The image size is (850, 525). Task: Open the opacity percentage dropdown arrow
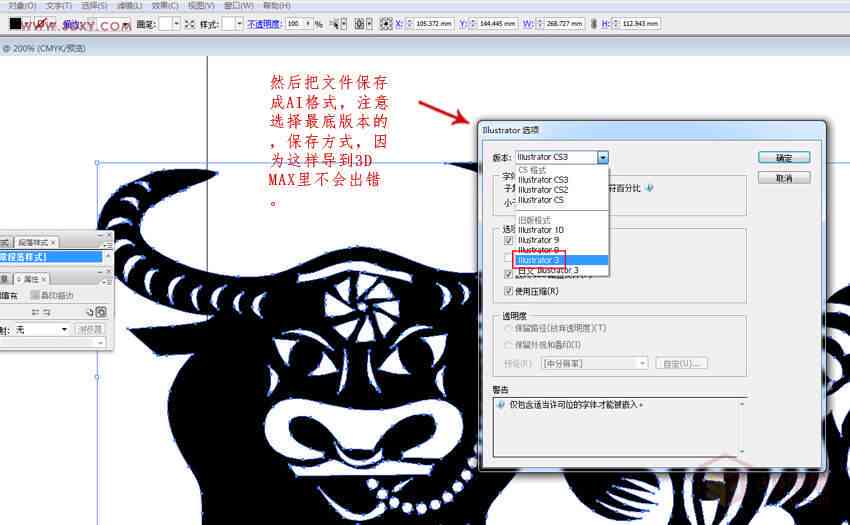click(x=308, y=24)
